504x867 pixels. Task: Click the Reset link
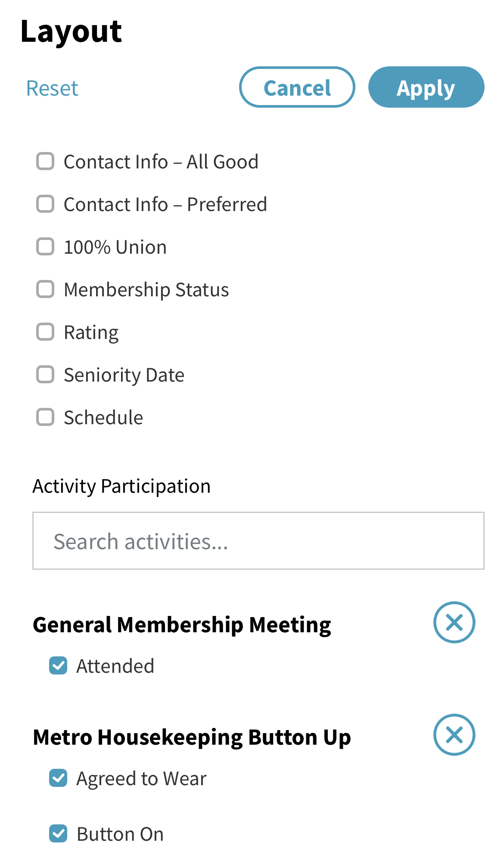click(x=52, y=88)
